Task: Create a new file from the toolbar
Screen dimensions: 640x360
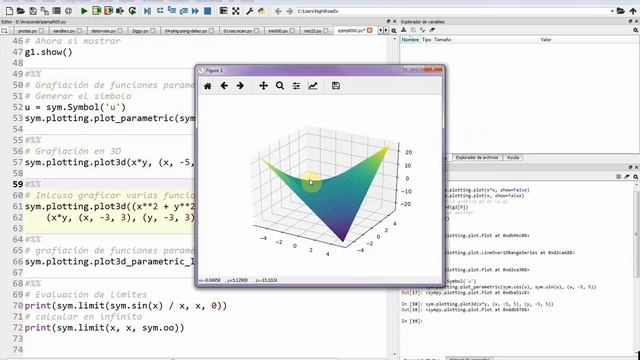Action: point(9,11)
